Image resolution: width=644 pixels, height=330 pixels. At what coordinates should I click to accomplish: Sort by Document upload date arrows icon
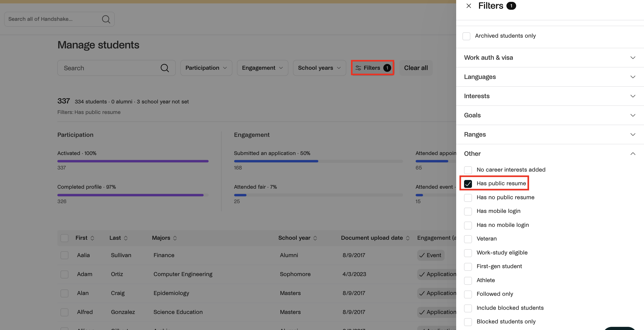pos(408,238)
